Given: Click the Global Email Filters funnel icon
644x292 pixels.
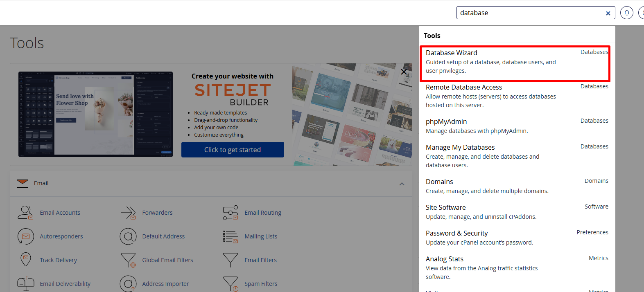Looking at the screenshot, I should click(x=128, y=260).
